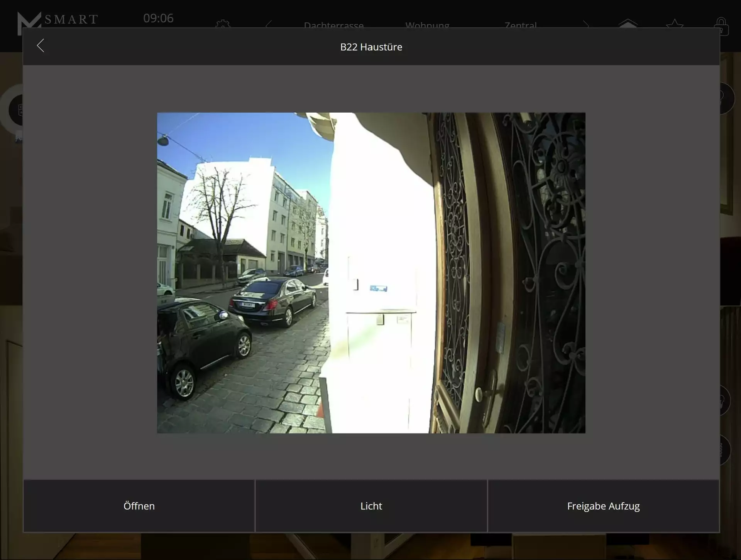Viewport: 741px width, 560px height.
Task: Open favorites with the star icon
Action: (x=675, y=24)
